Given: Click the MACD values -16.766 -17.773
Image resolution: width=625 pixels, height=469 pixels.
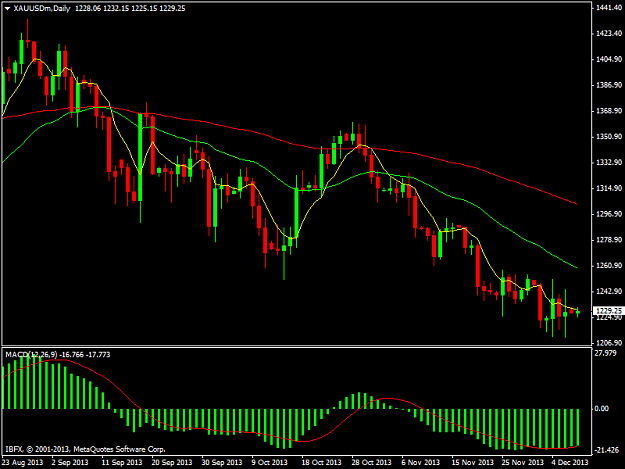Looking at the screenshot, I should tap(85, 355).
